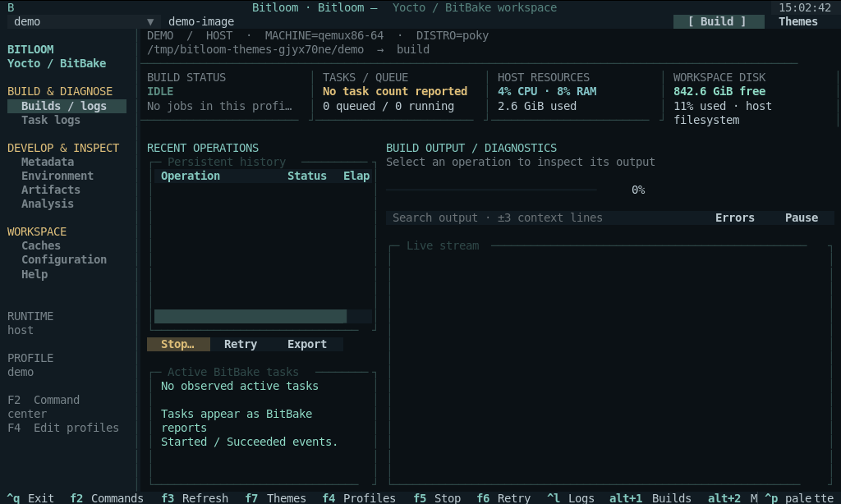Click ^p palette in the footer
Screen dimensions: 841x504
tap(799, 498)
